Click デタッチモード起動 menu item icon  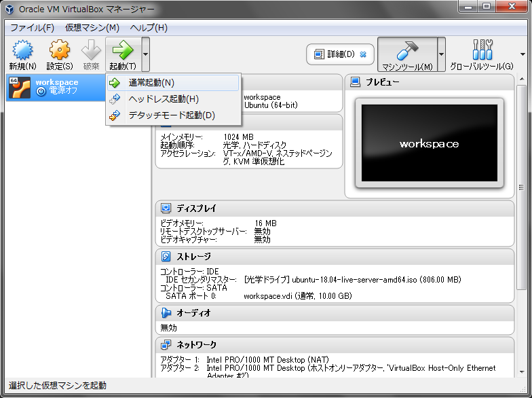[x=115, y=115]
